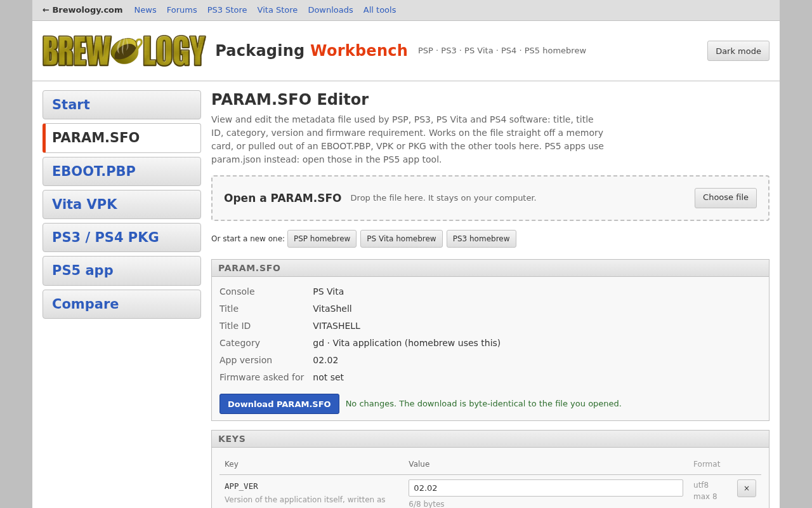Go to the Downloads page

331,10
